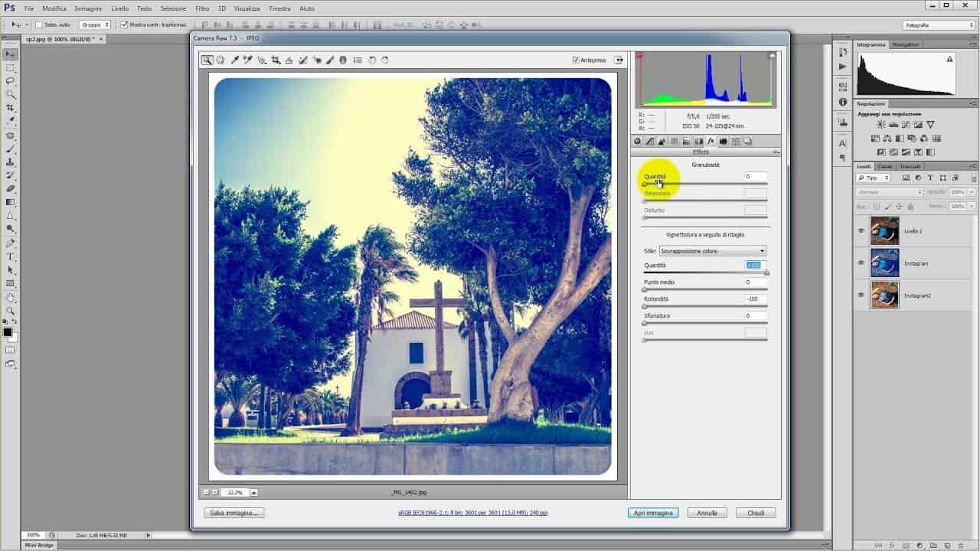Select the Crop tool in the Camera Raw toolbar
980x551 pixels.
(276, 60)
